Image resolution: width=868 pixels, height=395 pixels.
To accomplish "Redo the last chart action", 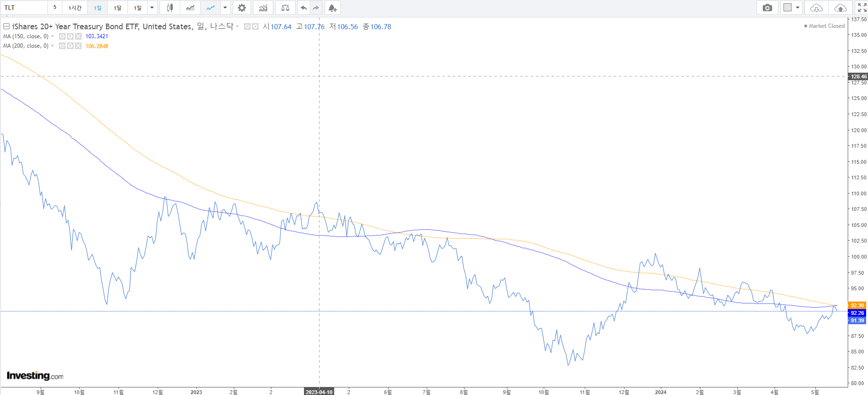I will point(316,8).
